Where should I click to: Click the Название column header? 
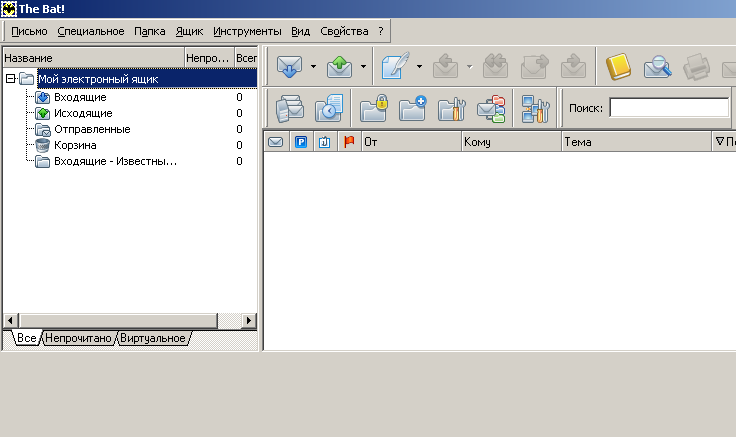tap(93, 58)
